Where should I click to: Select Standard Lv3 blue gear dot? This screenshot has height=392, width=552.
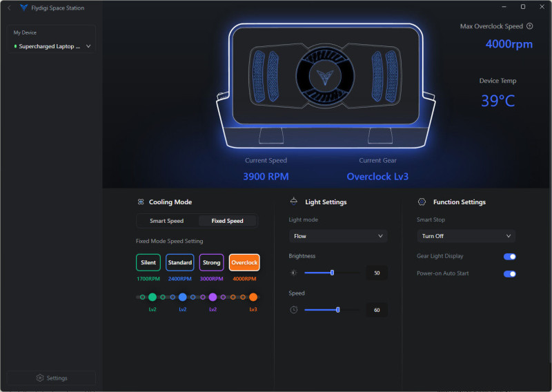pos(193,297)
